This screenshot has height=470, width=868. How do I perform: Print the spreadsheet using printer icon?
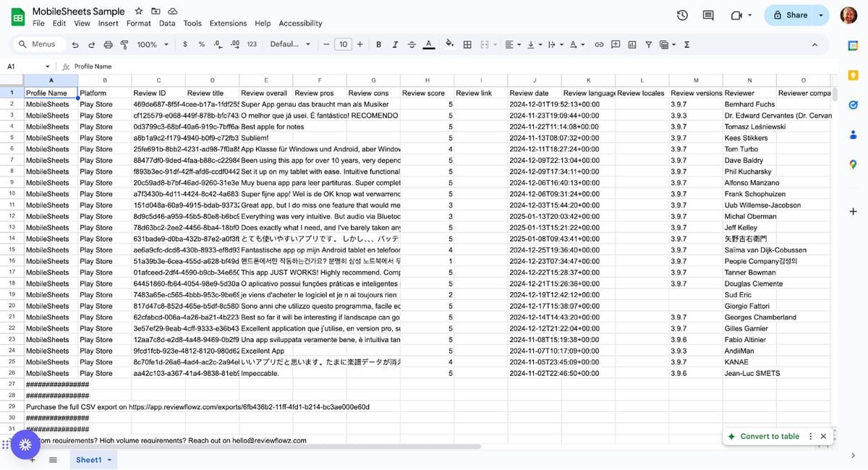point(108,44)
